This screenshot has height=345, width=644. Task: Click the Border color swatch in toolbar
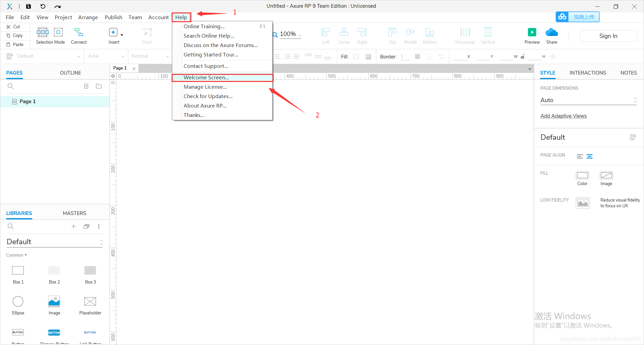[417, 56]
